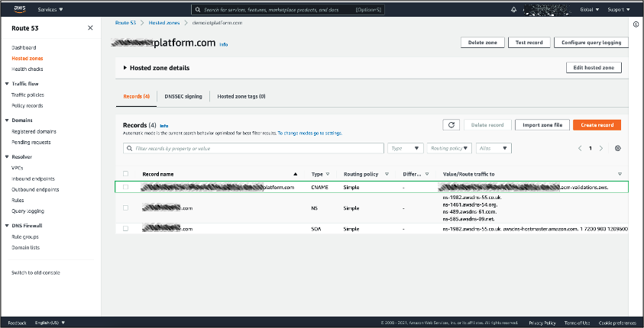Open the Type filter dropdown
The image size is (644, 328).
(x=405, y=148)
